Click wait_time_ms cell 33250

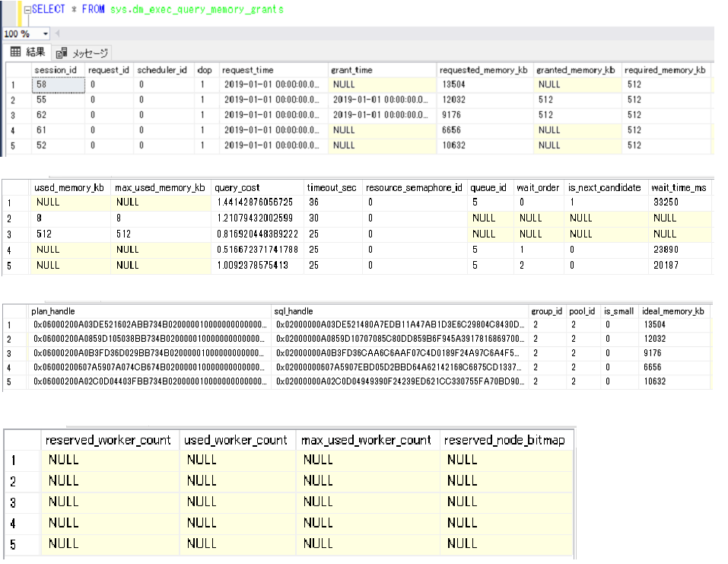(x=679, y=202)
